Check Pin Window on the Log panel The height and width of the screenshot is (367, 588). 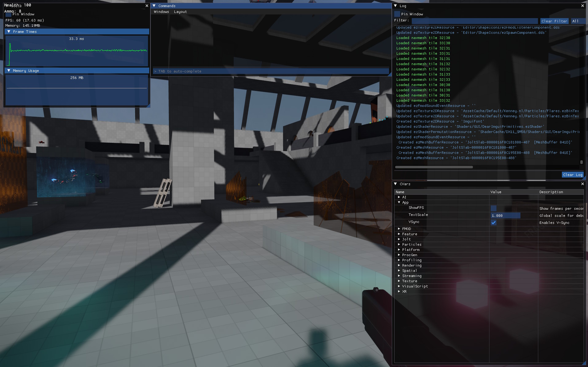(397, 14)
